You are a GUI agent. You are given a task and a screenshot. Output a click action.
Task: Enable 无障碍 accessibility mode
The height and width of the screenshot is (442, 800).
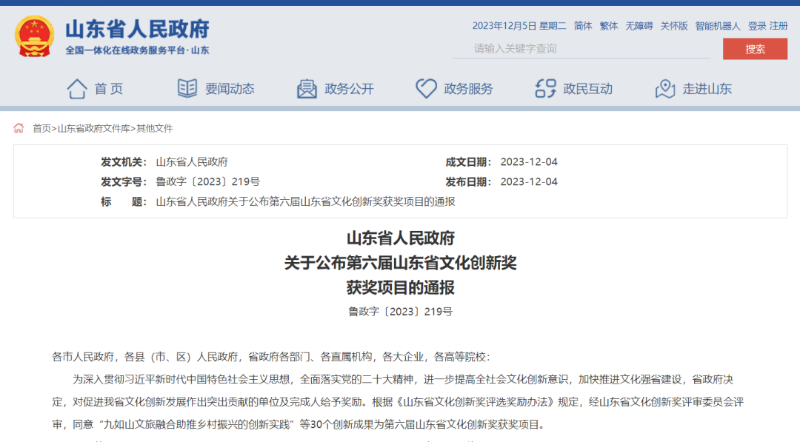(639, 26)
